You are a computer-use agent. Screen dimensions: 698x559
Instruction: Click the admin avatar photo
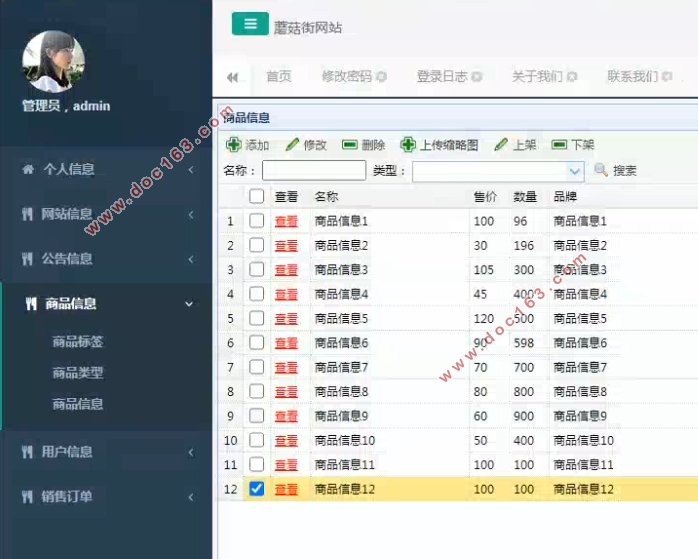point(53,61)
